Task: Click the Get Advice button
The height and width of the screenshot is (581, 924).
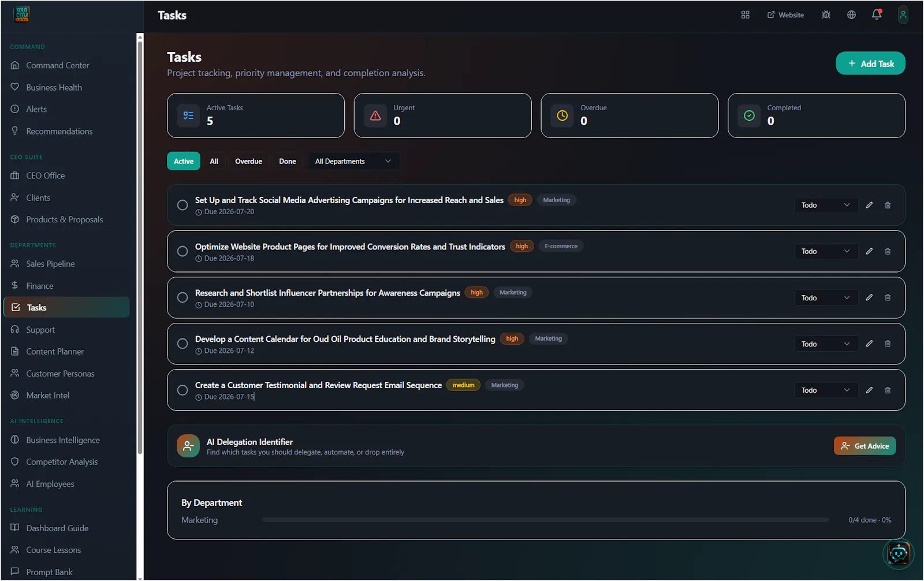Action: [865, 446]
